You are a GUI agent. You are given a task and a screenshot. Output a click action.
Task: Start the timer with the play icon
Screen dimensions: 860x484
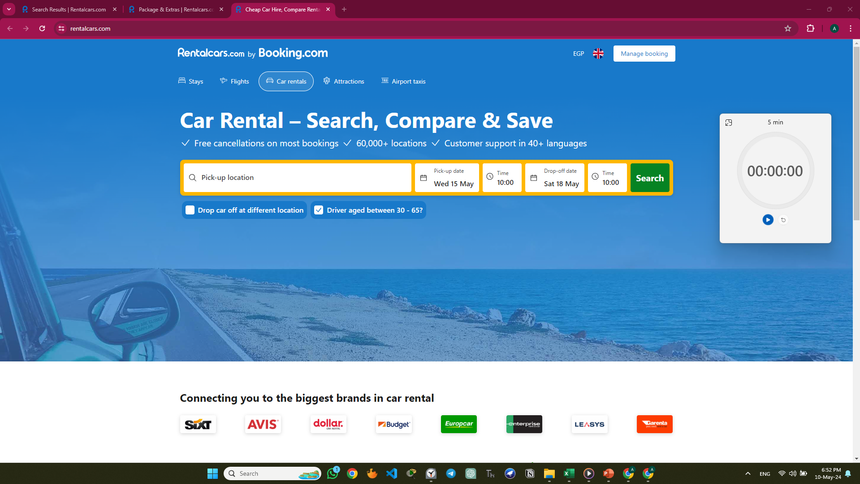(767, 220)
